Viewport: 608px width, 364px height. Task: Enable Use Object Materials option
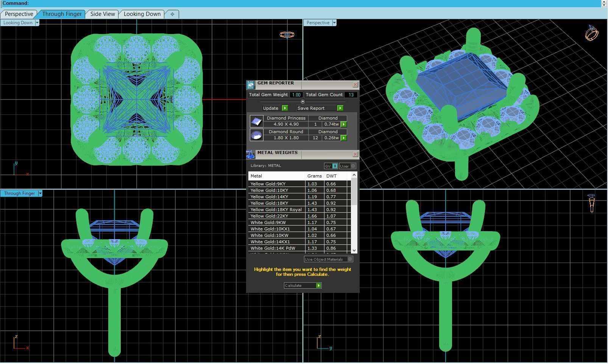[329, 259]
